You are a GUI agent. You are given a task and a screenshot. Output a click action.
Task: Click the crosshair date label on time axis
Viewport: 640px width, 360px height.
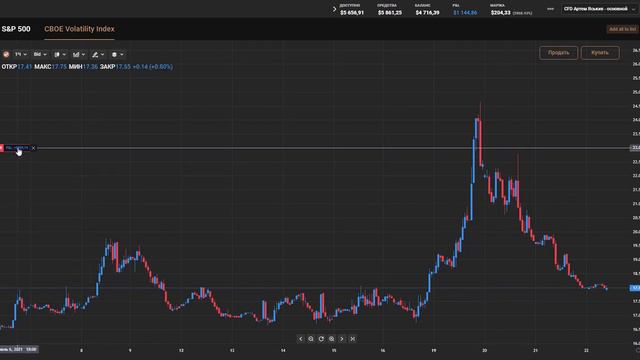[x=19, y=349]
